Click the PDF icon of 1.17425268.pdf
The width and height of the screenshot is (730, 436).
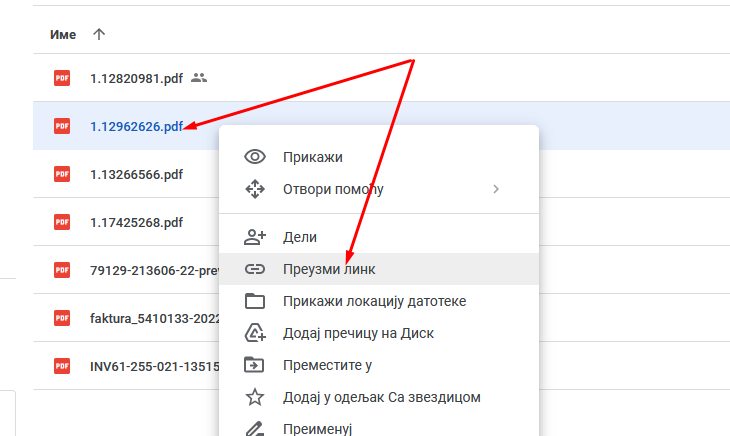click(62, 222)
